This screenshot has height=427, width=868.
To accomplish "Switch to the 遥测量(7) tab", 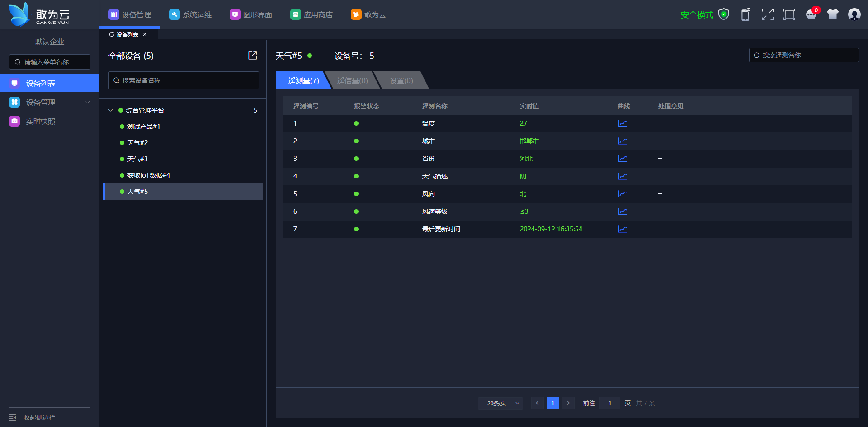I will (303, 80).
